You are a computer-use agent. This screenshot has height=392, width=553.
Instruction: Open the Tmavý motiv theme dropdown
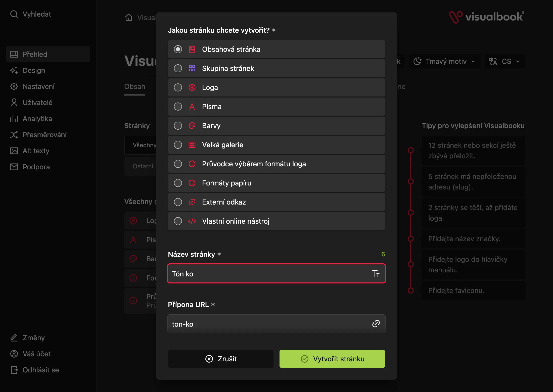(444, 61)
